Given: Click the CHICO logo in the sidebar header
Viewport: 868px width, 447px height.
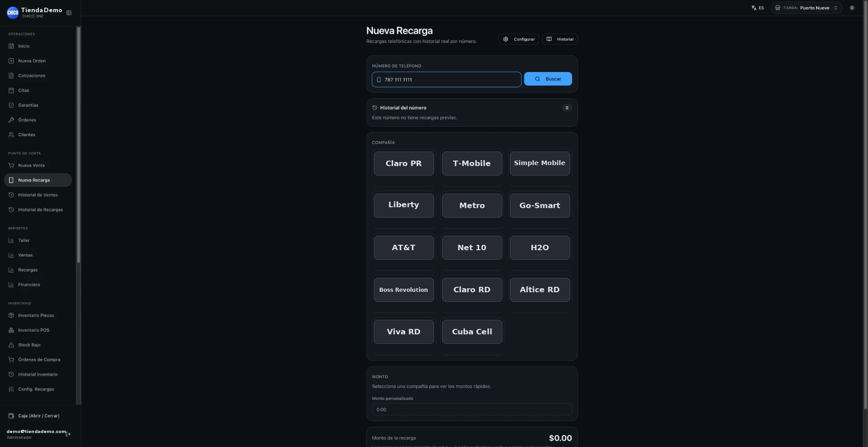Looking at the screenshot, I should pyautogui.click(x=13, y=13).
